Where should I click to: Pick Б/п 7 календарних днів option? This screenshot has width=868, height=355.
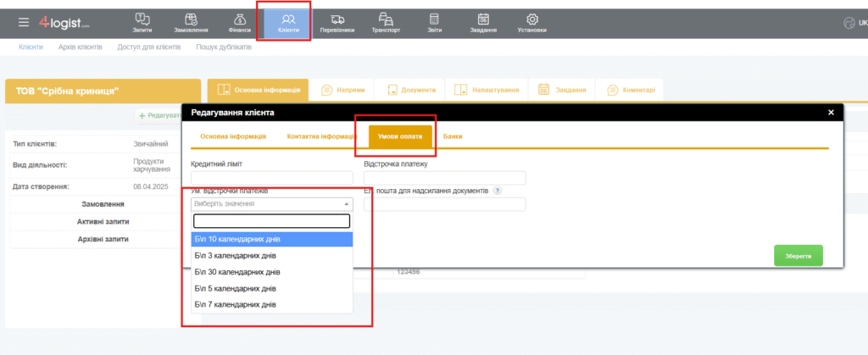[x=271, y=304]
